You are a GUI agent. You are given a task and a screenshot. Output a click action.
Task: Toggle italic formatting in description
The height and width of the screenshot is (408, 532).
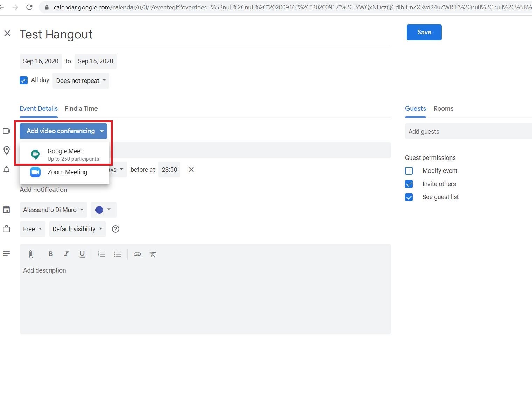tap(66, 254)
